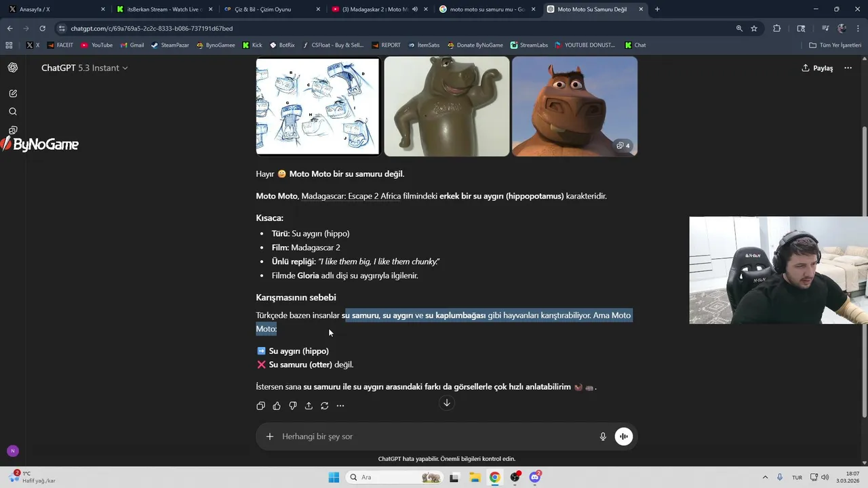Open chat search in the ChatGPT sidebar
This screenshot has width=868, height=488.
pos(13,112)
